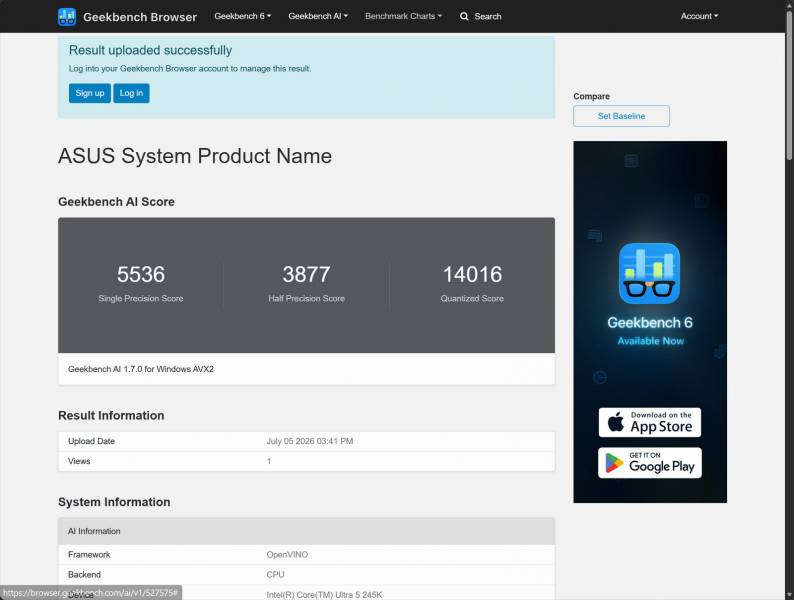Click the Geekbench 6 Available Now text

click(x=650, y=331)
